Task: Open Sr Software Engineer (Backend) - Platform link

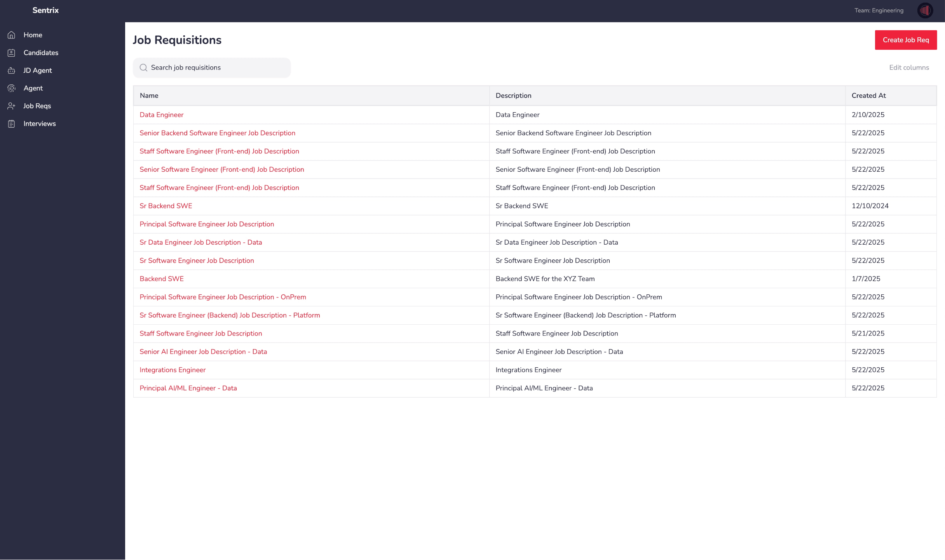Action: click(230, 316)
